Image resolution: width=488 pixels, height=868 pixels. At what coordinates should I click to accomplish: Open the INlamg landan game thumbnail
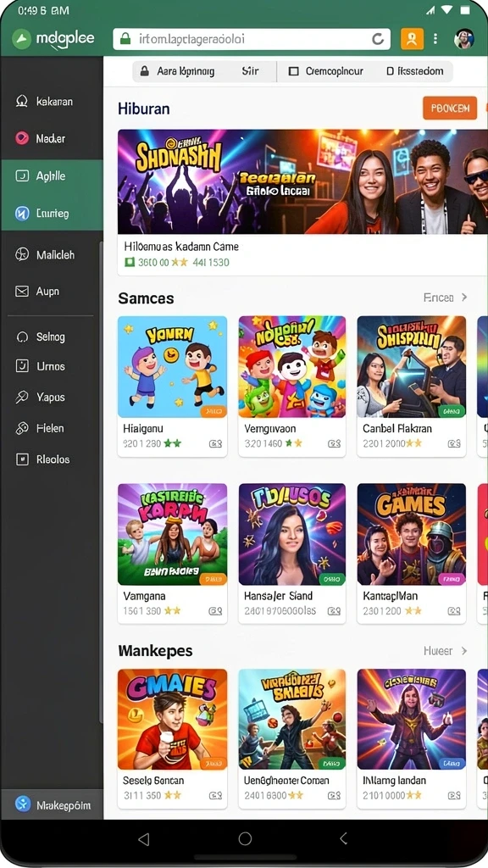[411, 719]
